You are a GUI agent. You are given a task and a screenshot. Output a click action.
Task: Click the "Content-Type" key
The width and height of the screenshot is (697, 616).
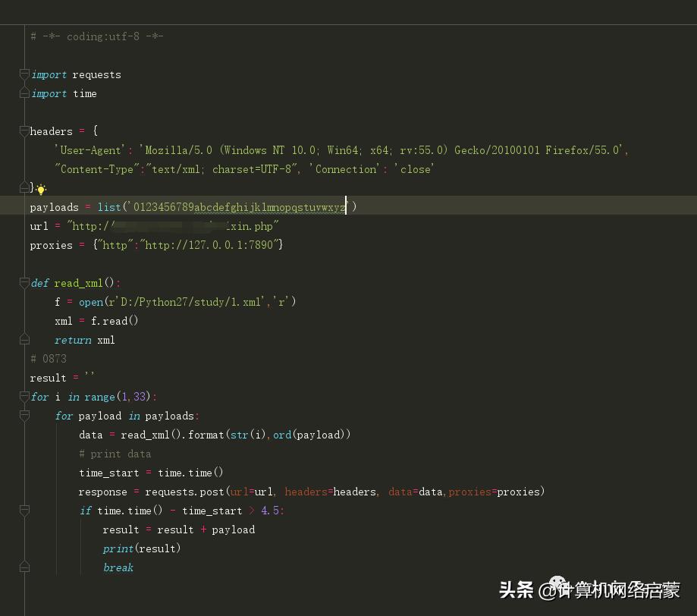96,169
